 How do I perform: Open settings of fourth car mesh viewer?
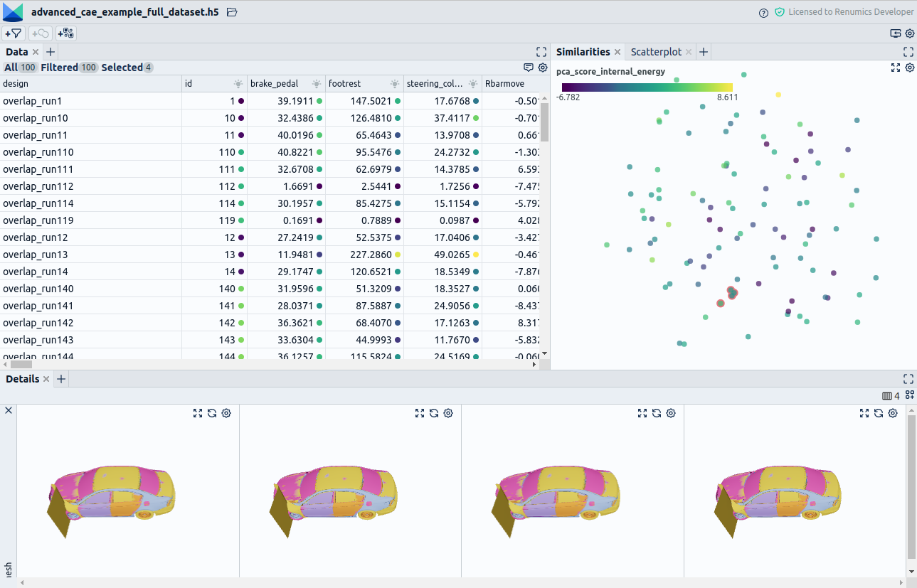(893, 413)
